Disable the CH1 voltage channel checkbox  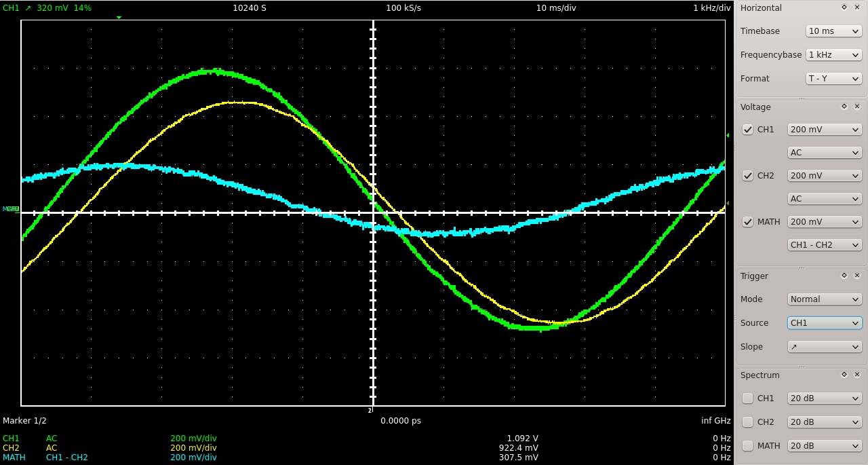coord(748,130)
